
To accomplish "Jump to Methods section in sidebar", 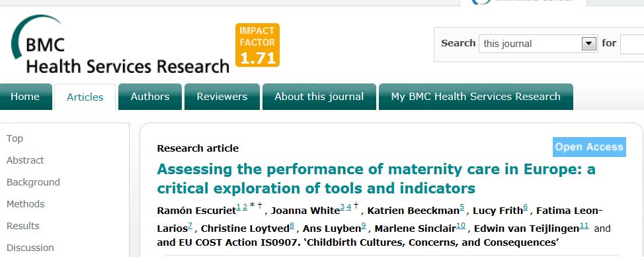I will (x=26, y=204).
